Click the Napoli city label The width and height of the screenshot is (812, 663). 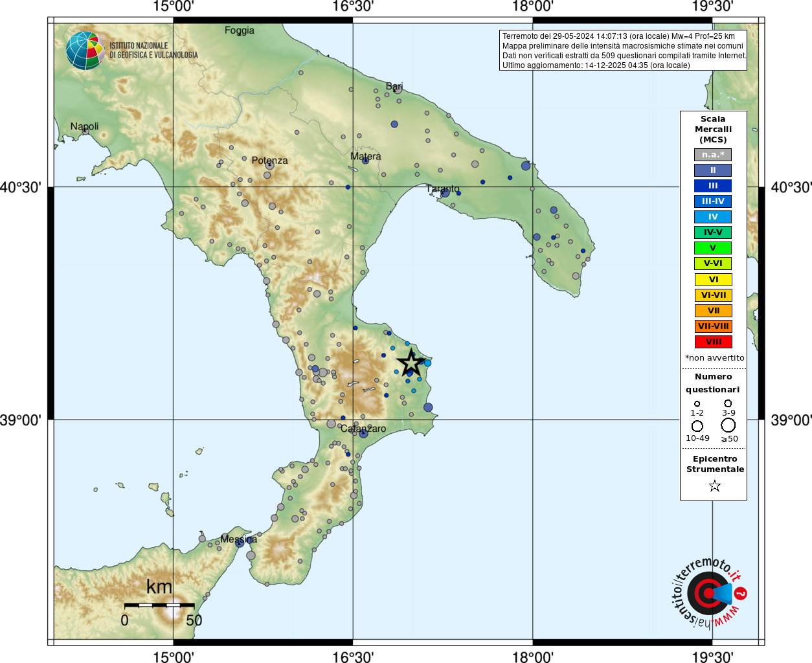[84, 126]
